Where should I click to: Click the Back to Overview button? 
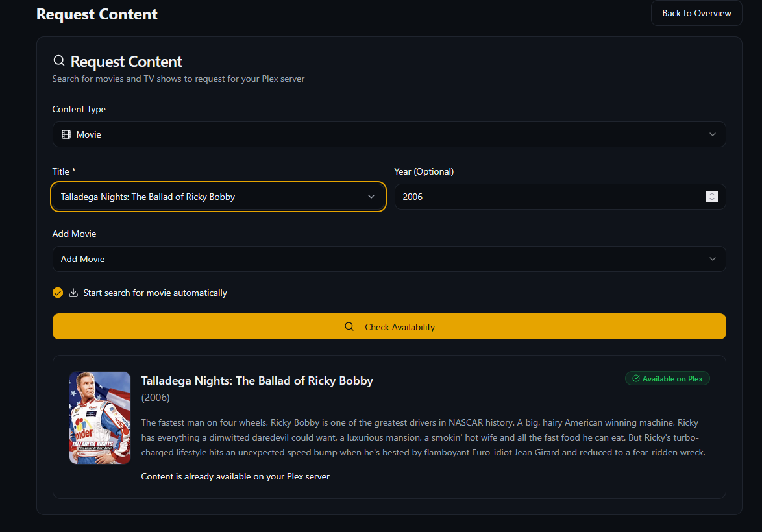click(x=696, y=13)
